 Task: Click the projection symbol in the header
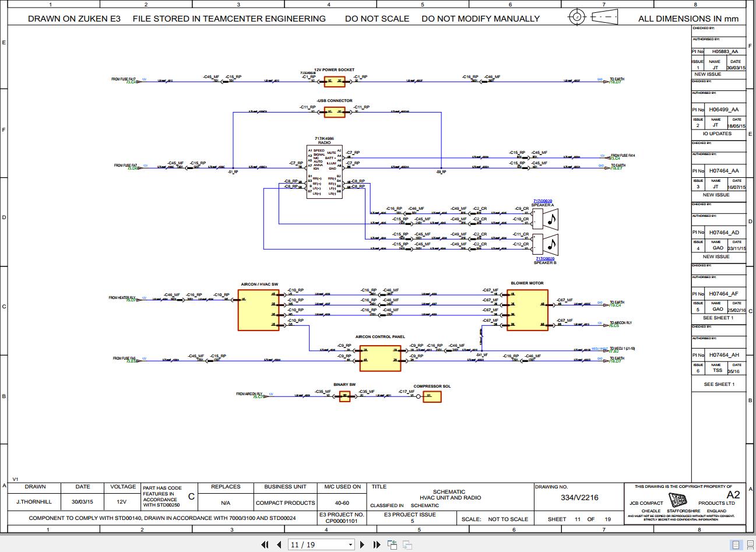(593, 17)
